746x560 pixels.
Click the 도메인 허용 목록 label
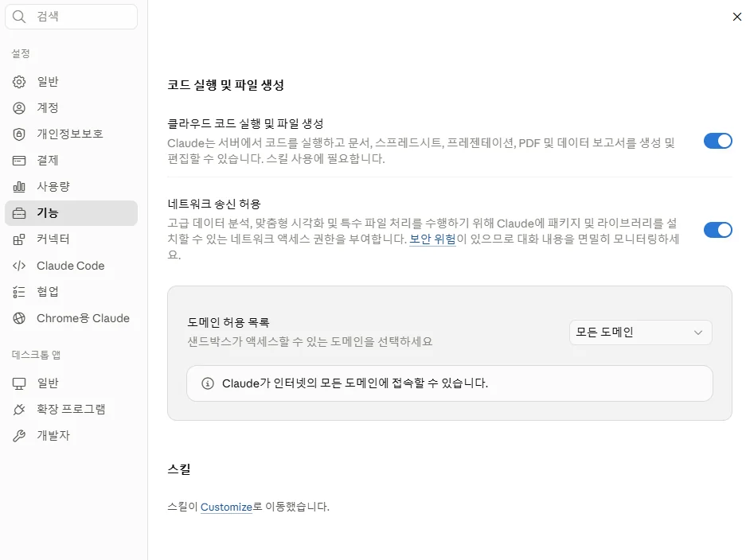pyautogui.click(x=228, y=322)
